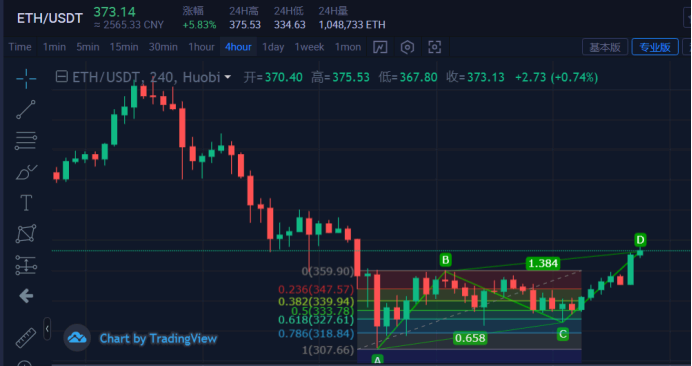Switch to 1week interval
Image resolution: width=692 pixels, height=366 pixels.
point(309,47)
